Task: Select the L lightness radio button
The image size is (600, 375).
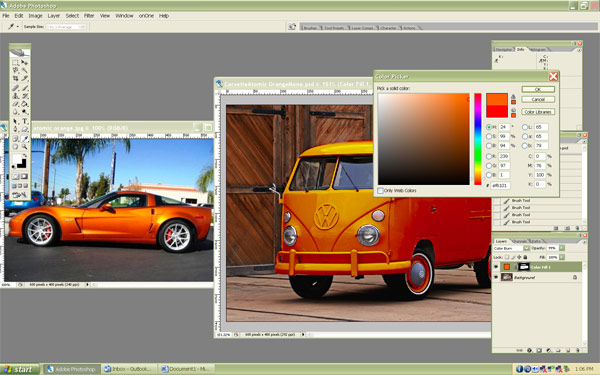Action: [x=525, y=127]
